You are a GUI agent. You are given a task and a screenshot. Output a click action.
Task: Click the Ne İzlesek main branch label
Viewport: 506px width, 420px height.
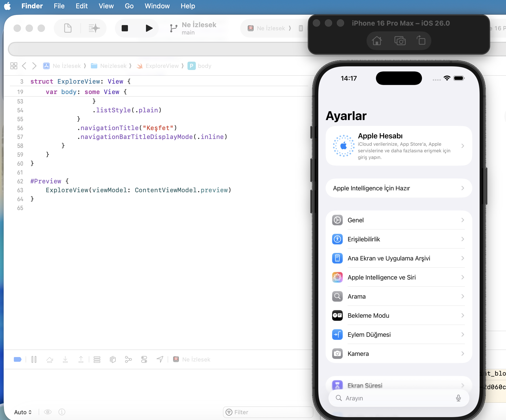pos(199,28)
